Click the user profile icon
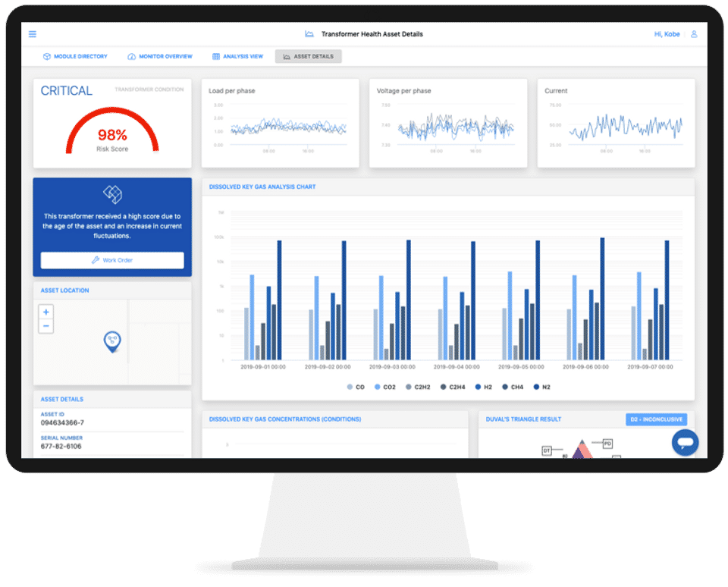 [694, 34]
